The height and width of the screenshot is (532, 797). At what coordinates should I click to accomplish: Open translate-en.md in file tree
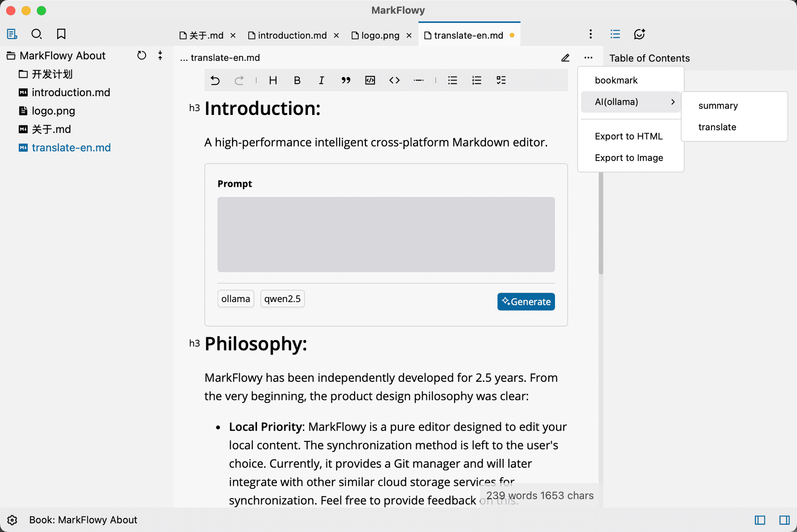pyautogui.click(x=65, y=148)
